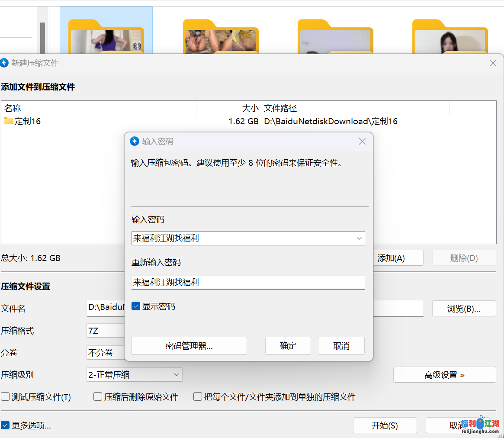The width and height of the screenshot is (504, 438).
Task: Close the 新建压缩文件 window with X
Action: point(492,63)
